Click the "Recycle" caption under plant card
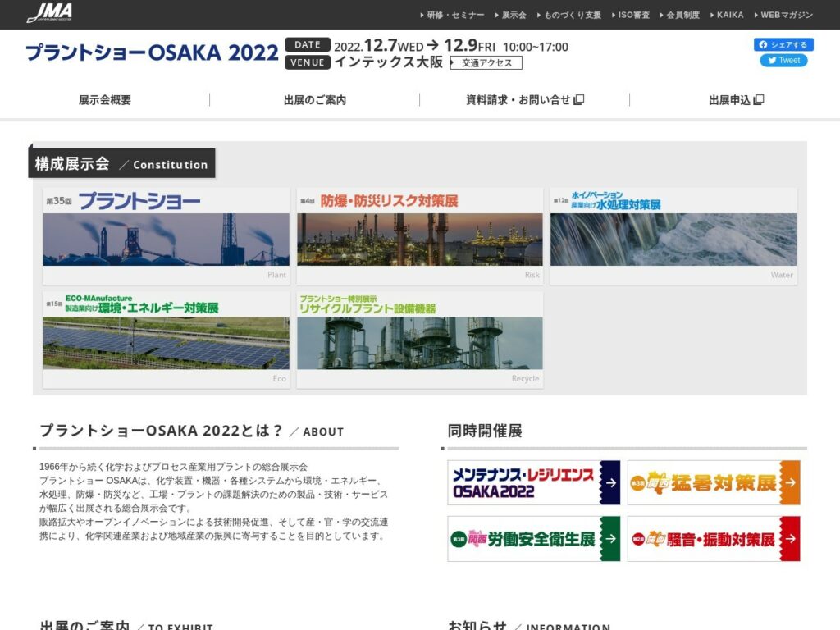Image resolution: width=840 pixels, height=630 pixels. pos(525,379)
